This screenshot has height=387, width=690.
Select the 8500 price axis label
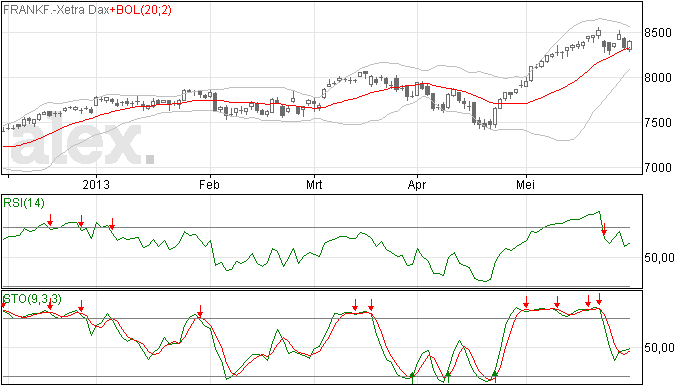point(658,33)
